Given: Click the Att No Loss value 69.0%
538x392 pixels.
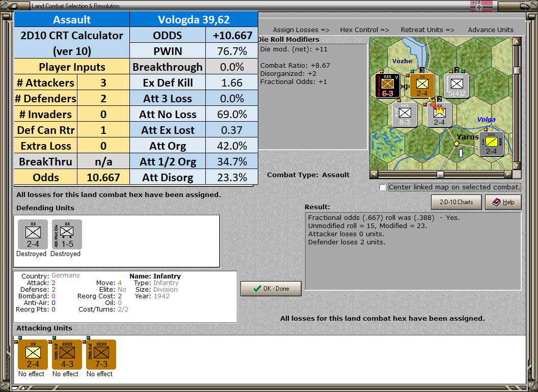Looking at the screenshot, I should pyautogui.click(x=232, y=114).
